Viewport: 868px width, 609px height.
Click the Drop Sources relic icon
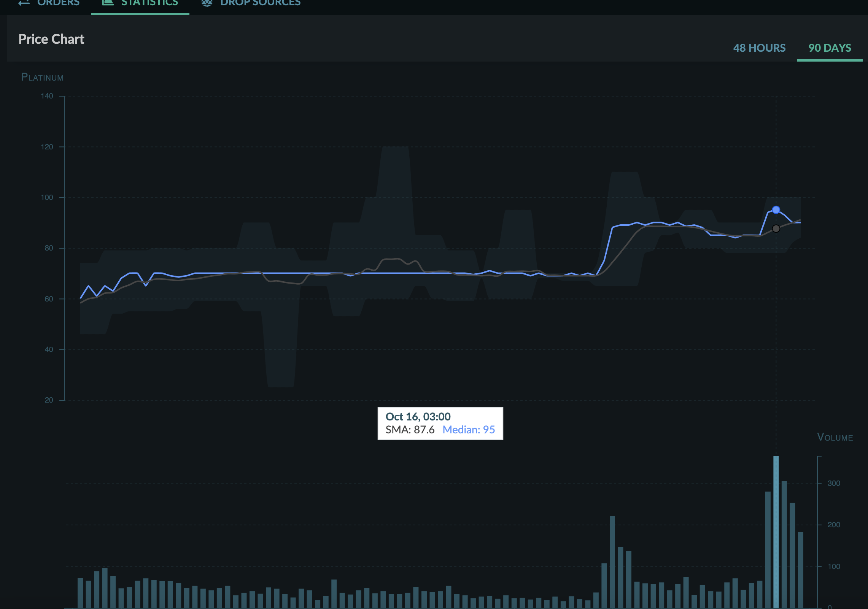[x=207, y=3]
